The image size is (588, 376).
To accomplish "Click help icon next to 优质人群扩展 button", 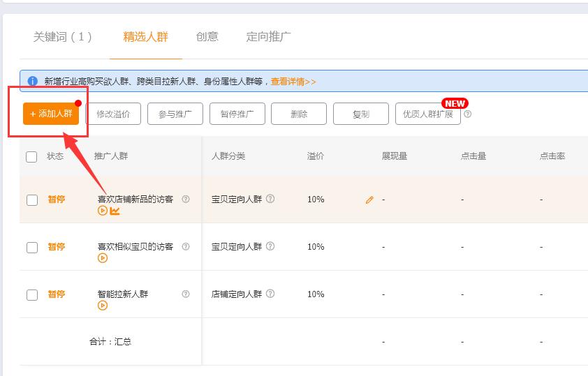I will [x=468, y=114].
